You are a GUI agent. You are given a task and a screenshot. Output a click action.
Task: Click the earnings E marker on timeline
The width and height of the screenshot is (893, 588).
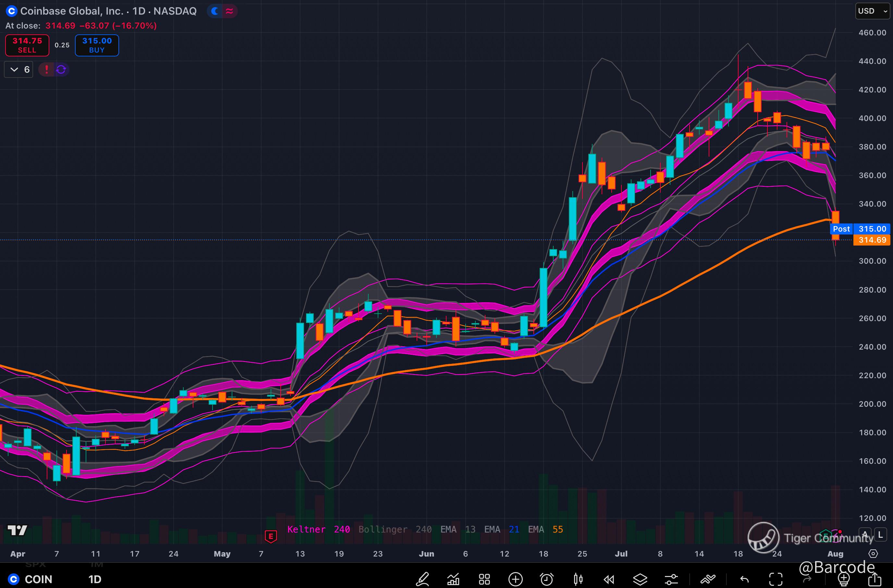click(271, 536)
